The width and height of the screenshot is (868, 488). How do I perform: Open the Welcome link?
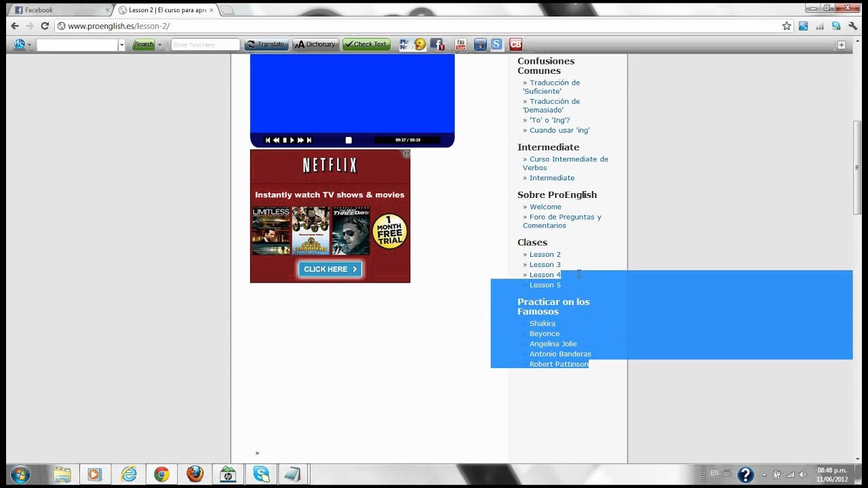(545, 207)
